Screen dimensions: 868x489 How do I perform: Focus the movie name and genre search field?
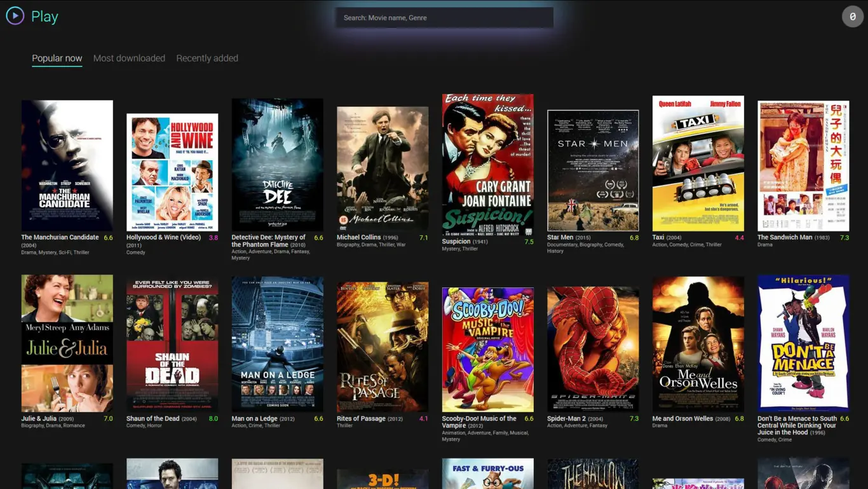445,18
